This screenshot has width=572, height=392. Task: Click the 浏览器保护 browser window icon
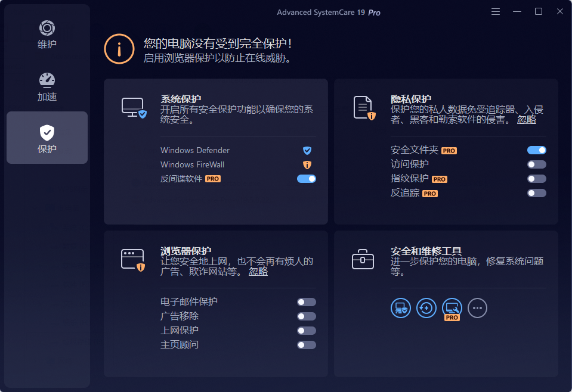click(x=133, y=260)
